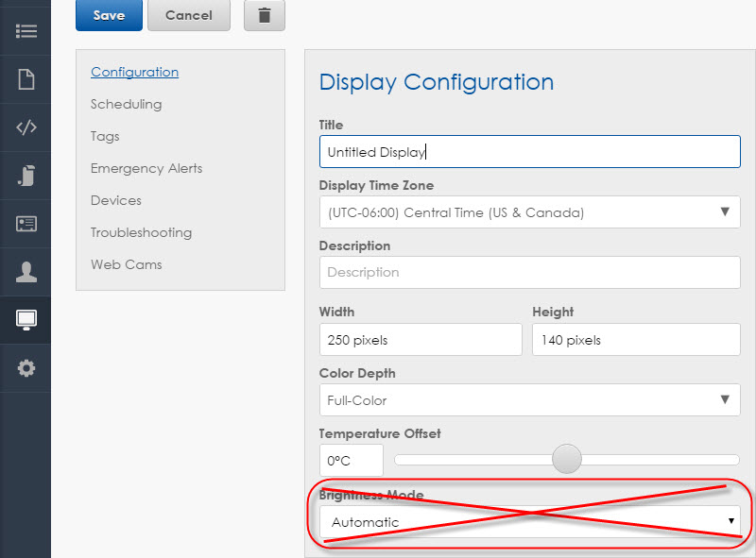Delete the display with the trash button
The height and width of the screenshot is (558, 756).
pyautogui.click(x=265, y=15)
